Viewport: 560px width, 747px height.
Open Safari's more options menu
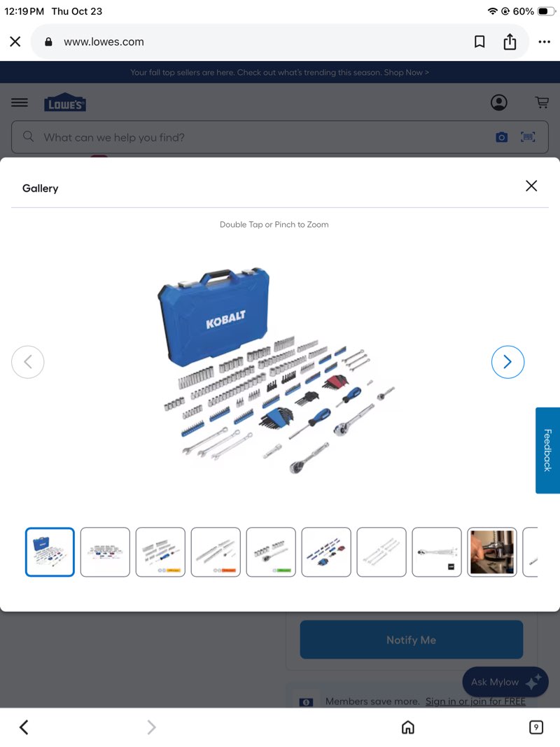(545, 41)
